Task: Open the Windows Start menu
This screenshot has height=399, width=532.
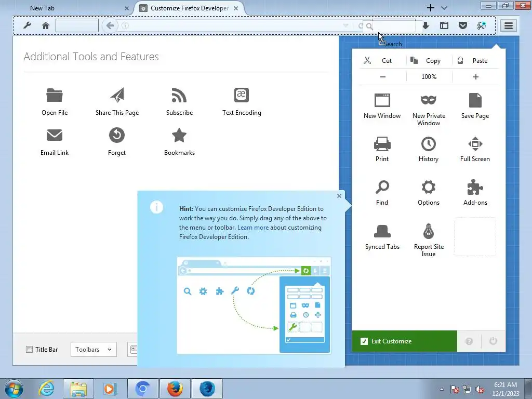Action: pyautogui.click(x=14, y=389)
